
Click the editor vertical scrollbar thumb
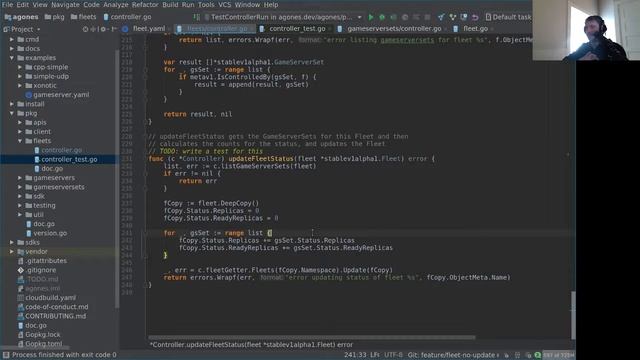point(573,314)
